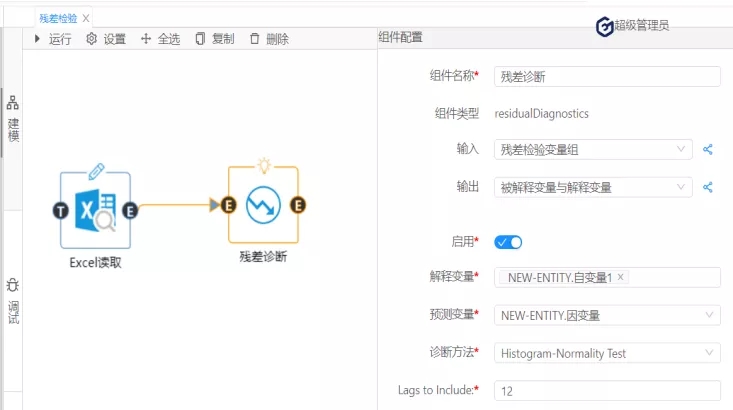
Task: Click the 运行 run button
Action: pyautogui.click(x=53, y=39)
